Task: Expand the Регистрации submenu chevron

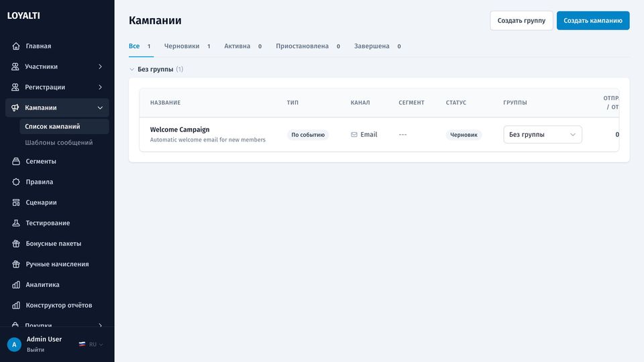Action: (x=100, y=87)
